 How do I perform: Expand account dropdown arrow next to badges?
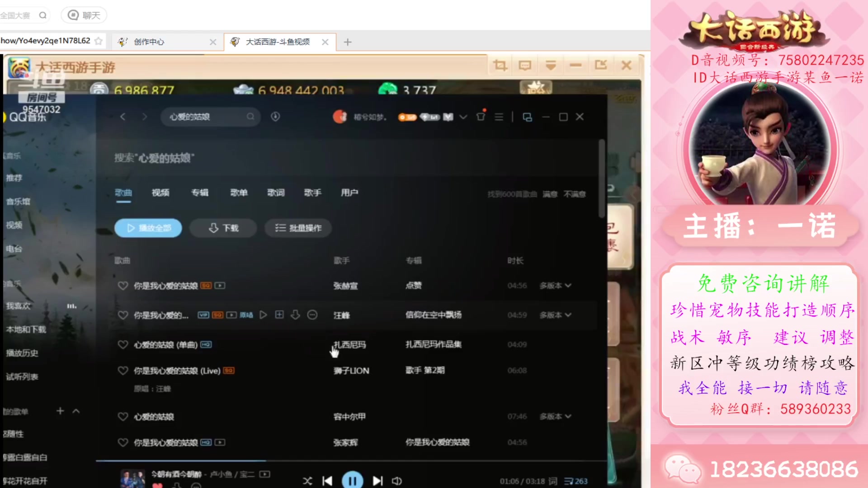[x=463, y=117]
